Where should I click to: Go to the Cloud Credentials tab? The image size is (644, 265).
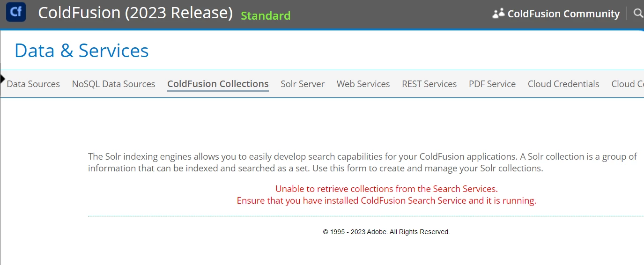pos(563,84)
